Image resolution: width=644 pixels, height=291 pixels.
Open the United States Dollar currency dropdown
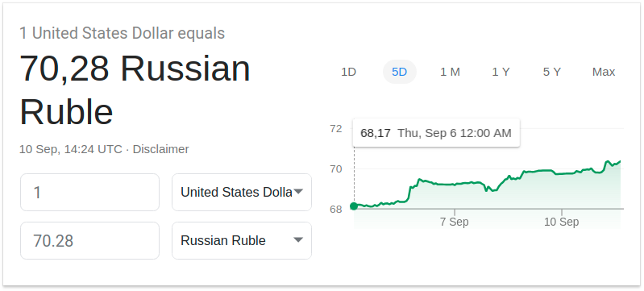(242, 192)
